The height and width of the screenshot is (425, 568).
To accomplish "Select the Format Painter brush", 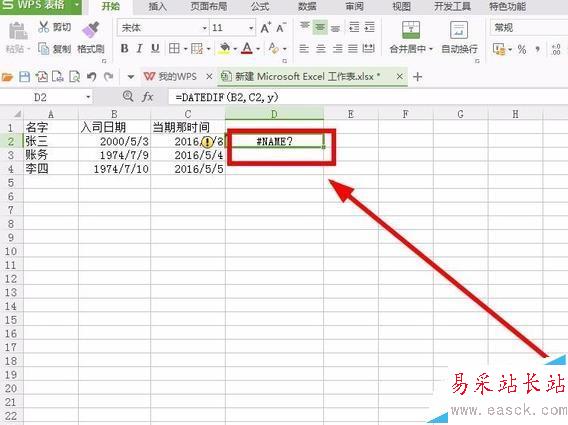I will 91,30.
